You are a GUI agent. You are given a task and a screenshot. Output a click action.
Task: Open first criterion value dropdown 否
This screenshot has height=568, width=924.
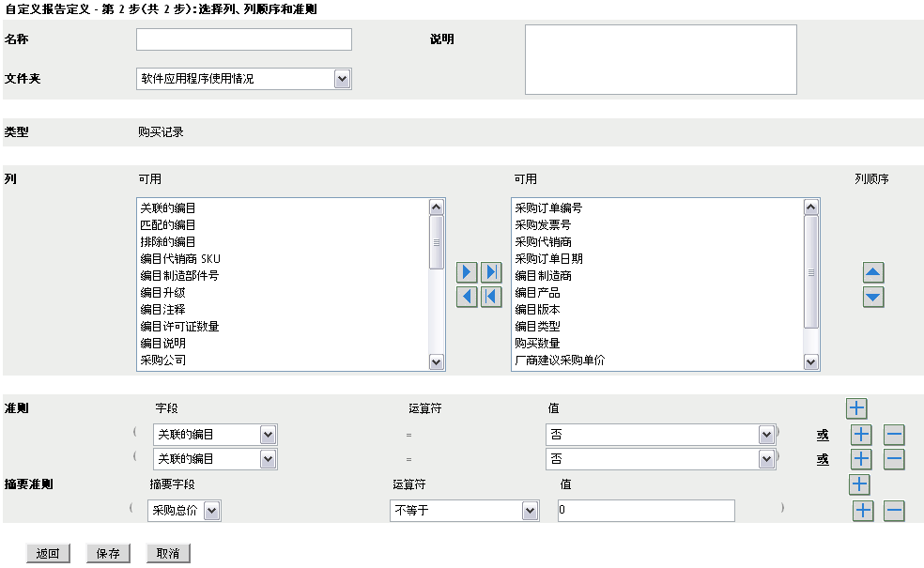click(660, 435)
